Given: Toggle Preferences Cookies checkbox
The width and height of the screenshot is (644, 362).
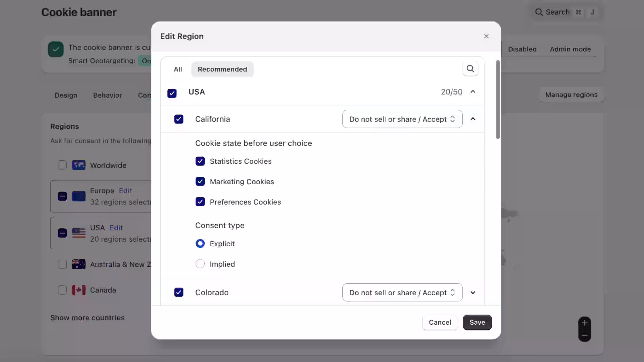Looking at the screenshot, I should 200,202.
